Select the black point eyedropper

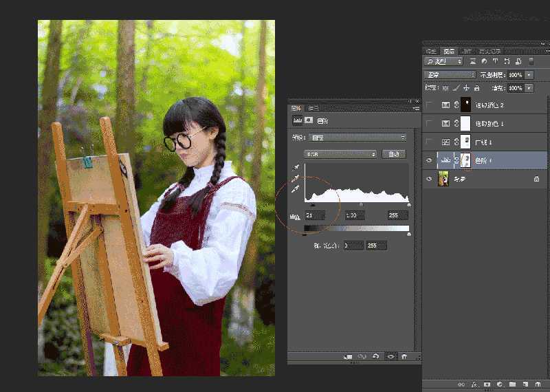pyautogui.click(x=296, y=167)
